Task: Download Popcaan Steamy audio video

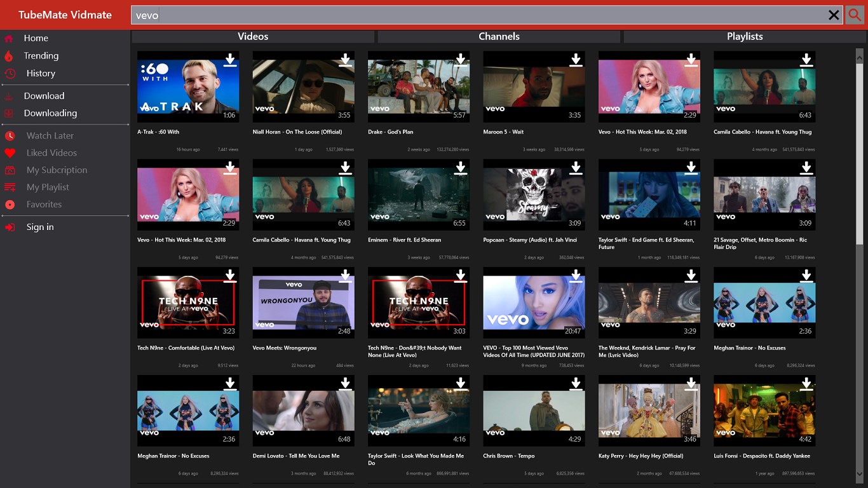Action: pos(576,168)
